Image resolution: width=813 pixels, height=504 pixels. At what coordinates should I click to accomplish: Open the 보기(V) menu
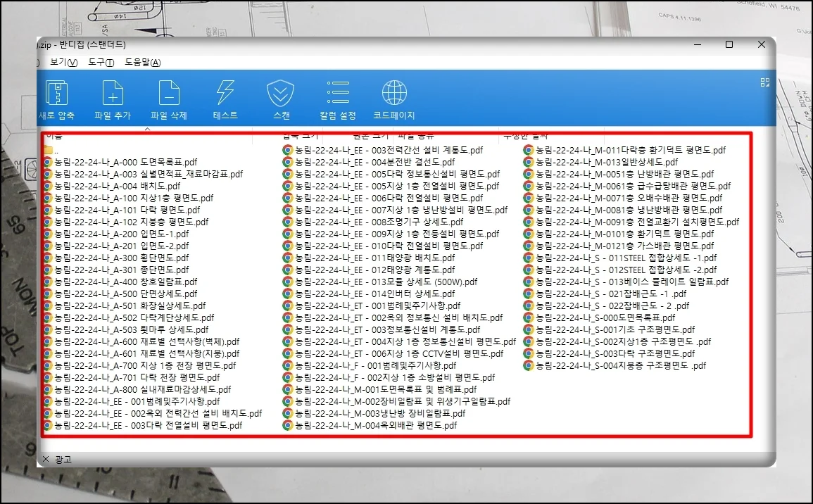(63, 63)
